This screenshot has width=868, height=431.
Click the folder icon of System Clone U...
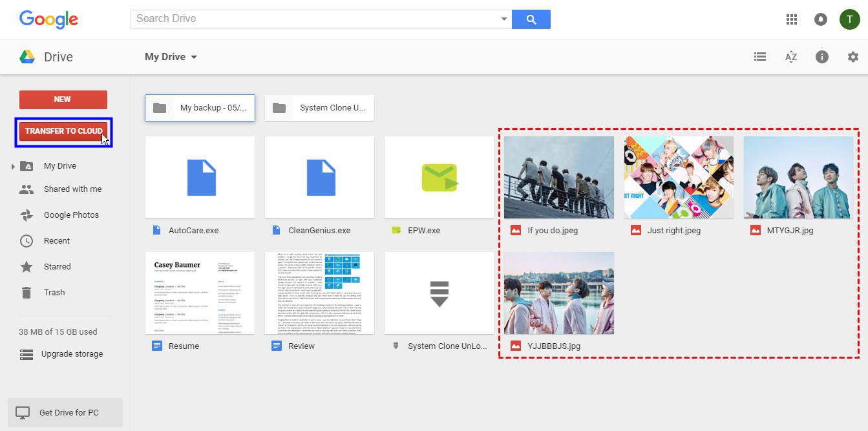tap(279, 108)
